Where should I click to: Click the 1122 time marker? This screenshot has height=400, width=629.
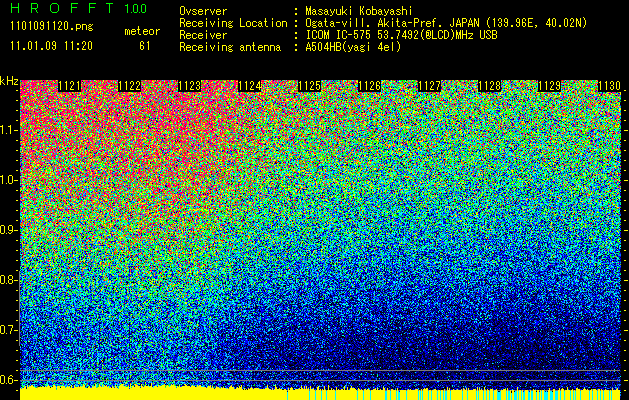pyautogui.click(x=130, y=86)
